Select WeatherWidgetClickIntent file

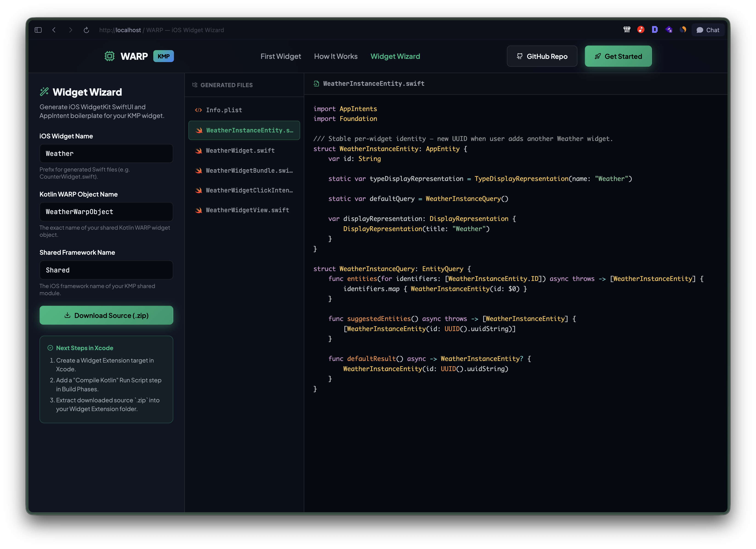(x=244, y=190)
